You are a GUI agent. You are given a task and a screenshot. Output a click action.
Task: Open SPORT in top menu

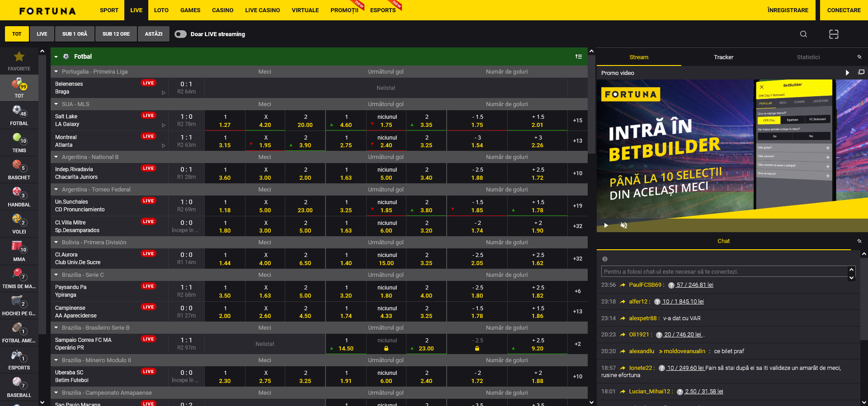point(109,10)
